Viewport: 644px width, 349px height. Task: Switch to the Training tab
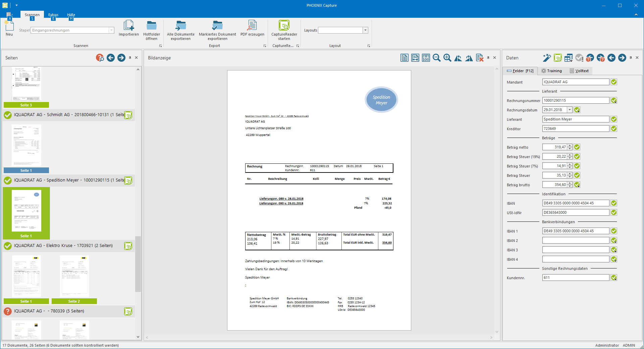click(552, 71)
